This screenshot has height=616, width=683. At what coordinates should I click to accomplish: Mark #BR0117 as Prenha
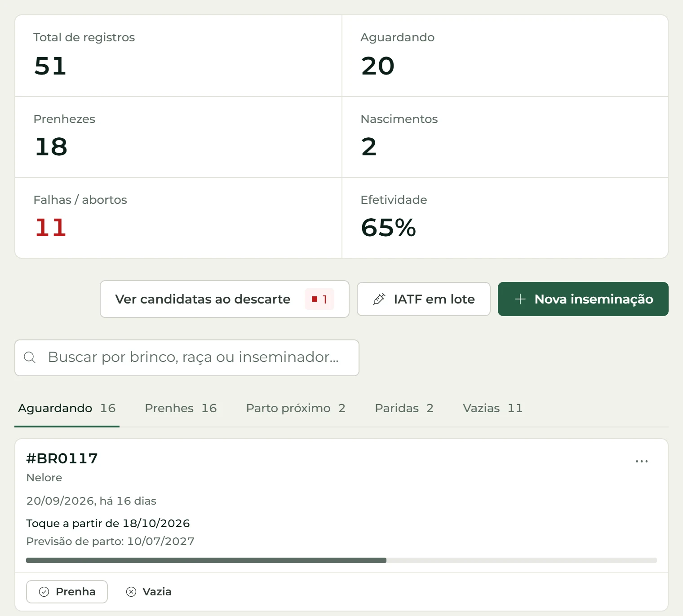point(67,592)
